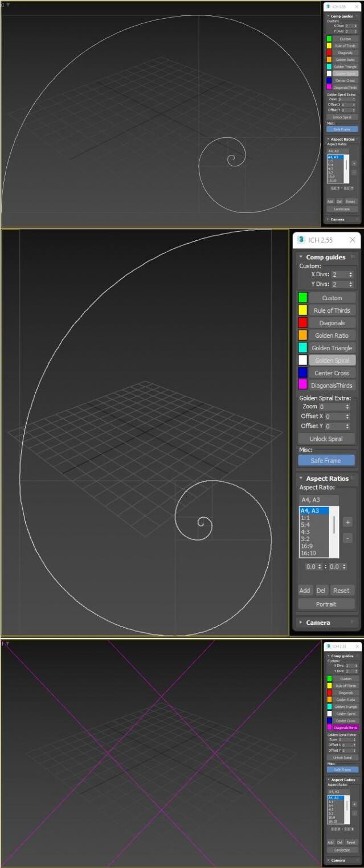Click the Aspect Ratios rollout grip dots in large panel

click(x=353, y=478)
